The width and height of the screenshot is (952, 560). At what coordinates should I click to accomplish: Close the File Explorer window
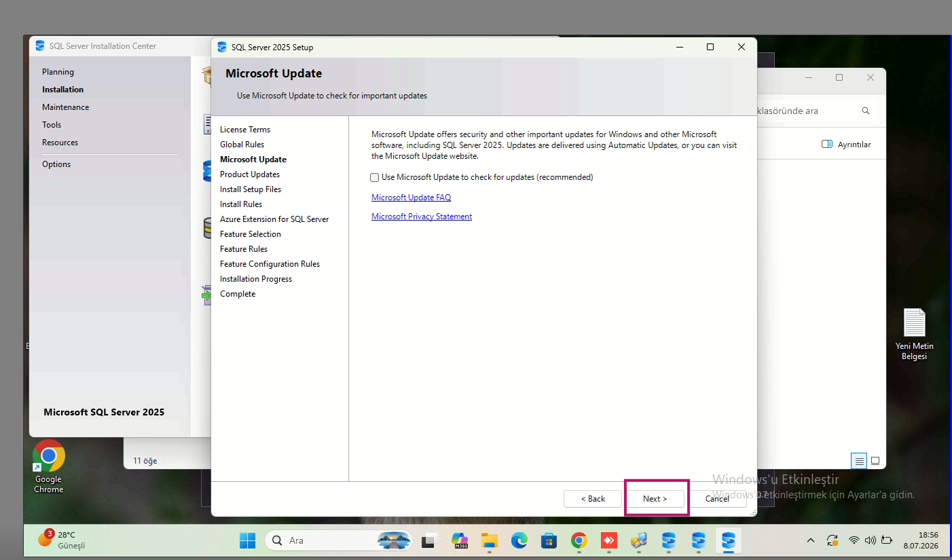coord(871,78)
